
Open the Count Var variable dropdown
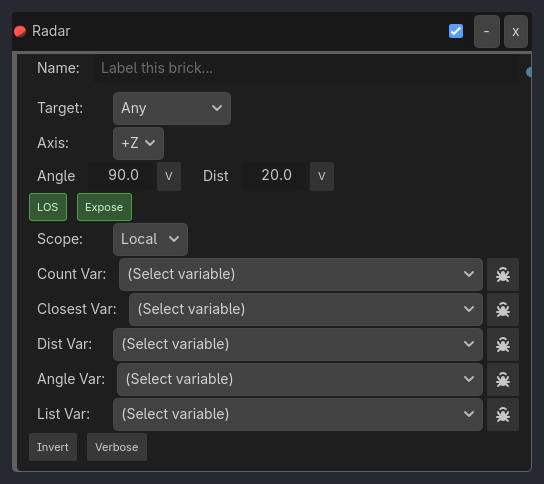pos(301,274)
